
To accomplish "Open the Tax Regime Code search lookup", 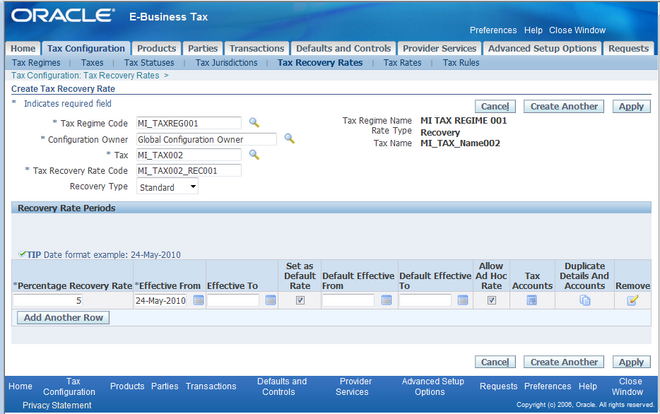I will pyautogui.click(x=254, y=123).
